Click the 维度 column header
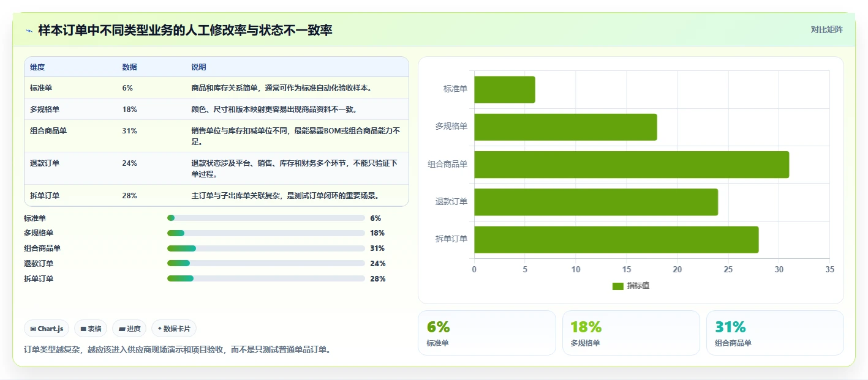 [37, 67]
